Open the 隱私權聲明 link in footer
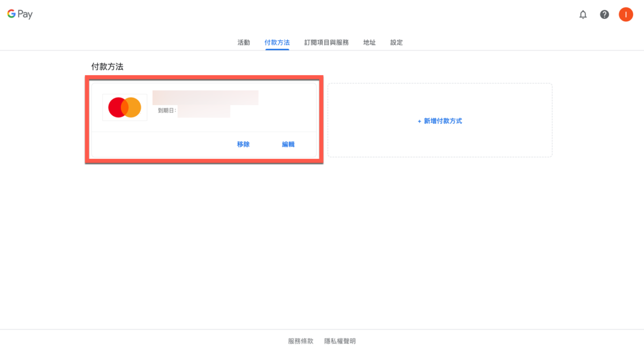Viewport: 644px width, 353px height. click(340, 341)
